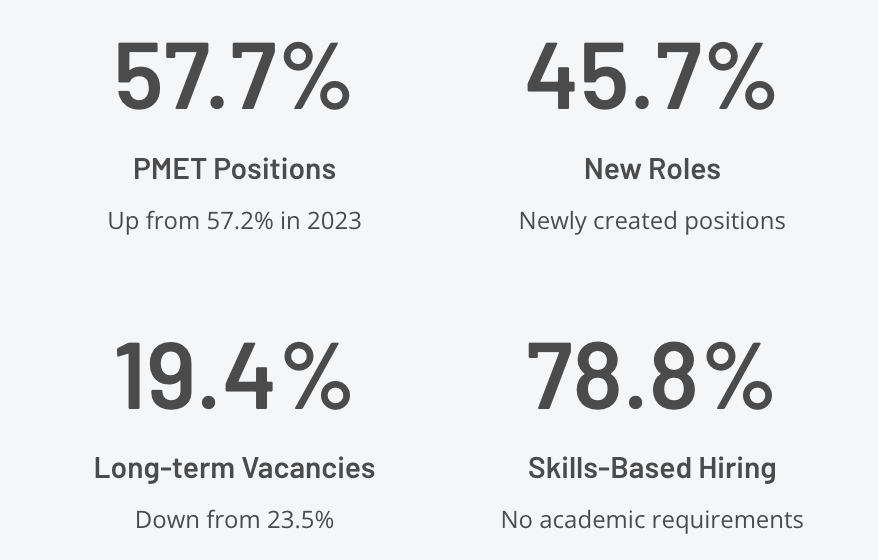Select the PMET Positions heading
The height and width of the screenshot is (560, 878).
(x=235, y=169)
